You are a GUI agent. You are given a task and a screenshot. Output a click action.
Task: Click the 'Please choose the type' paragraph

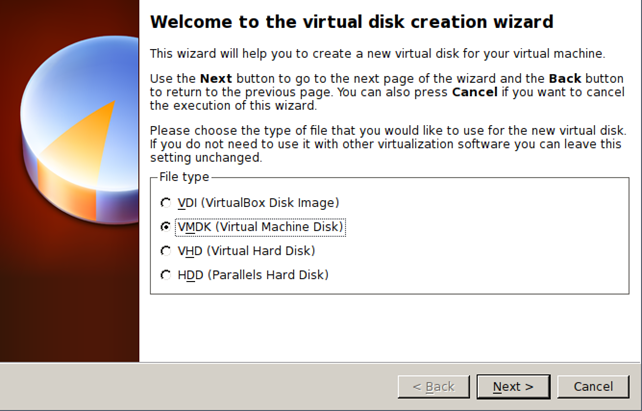[388, 144]
